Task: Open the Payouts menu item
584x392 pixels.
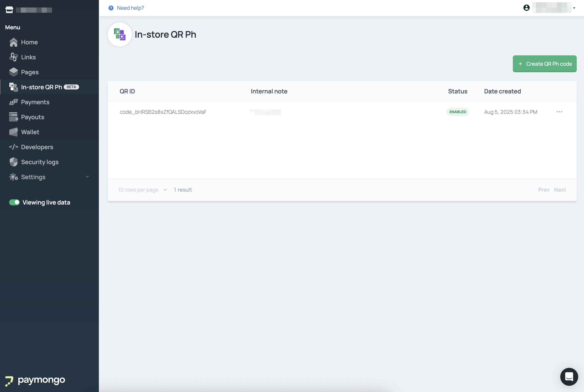Action: [x=50, y=117]
